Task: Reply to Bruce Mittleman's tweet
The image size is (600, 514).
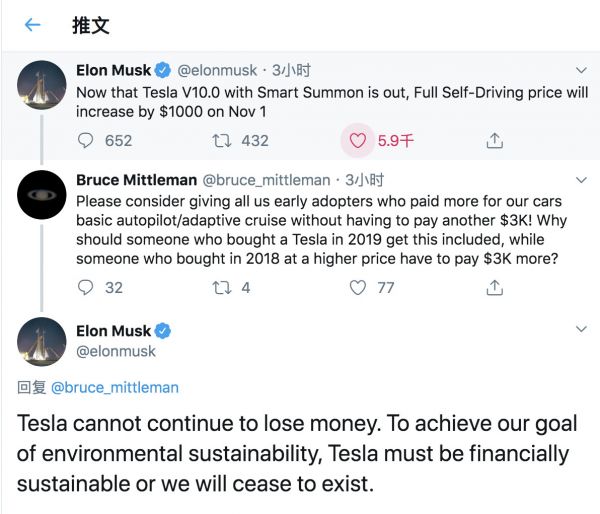Action: point(86,288)
